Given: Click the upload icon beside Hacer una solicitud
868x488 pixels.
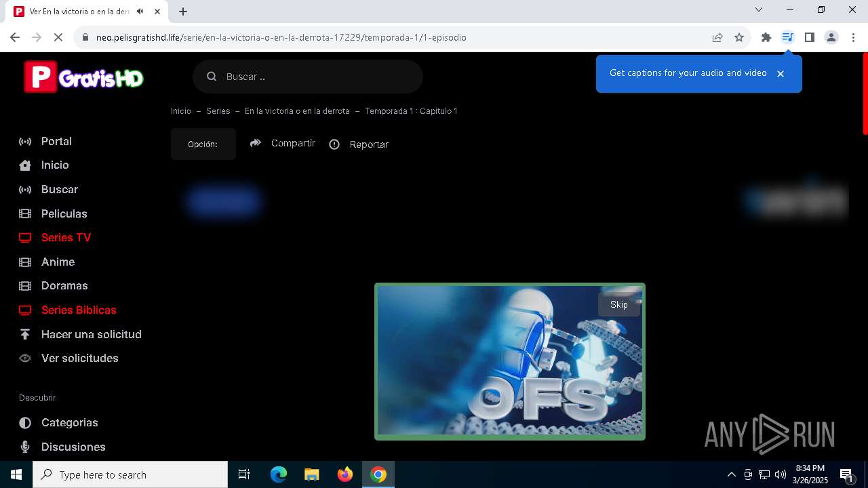Looking at the screenshot, I should coord(25,334).
